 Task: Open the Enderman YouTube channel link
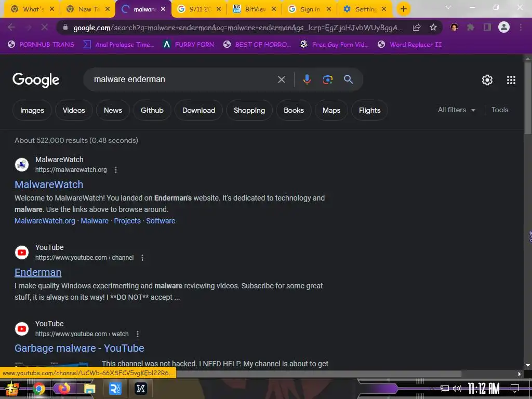click(x=38, y=272)
